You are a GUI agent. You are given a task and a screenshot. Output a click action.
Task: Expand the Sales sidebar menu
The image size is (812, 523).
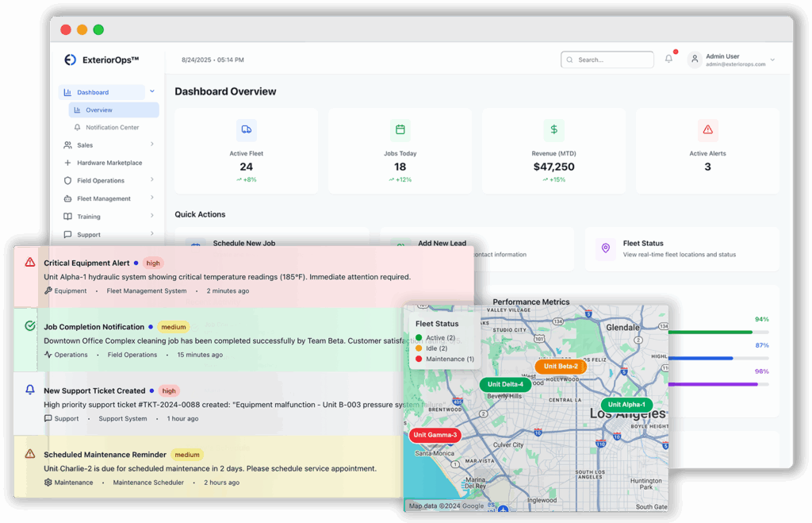pos(151,144)
